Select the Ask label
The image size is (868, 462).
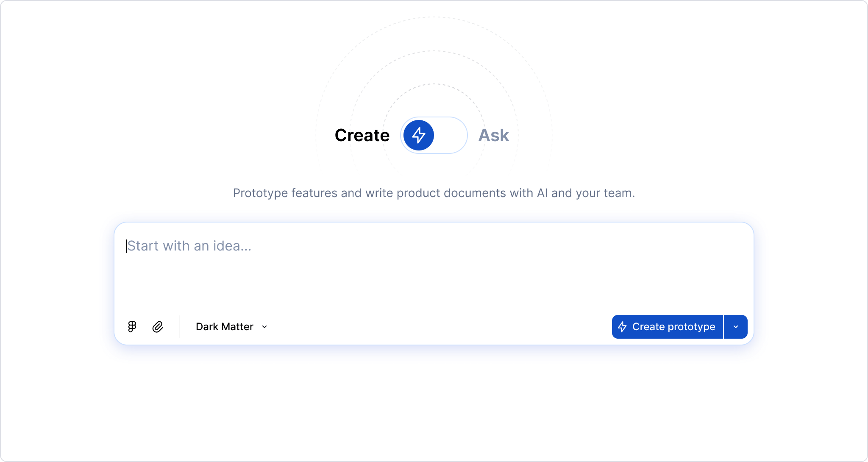tap(493, 135)
